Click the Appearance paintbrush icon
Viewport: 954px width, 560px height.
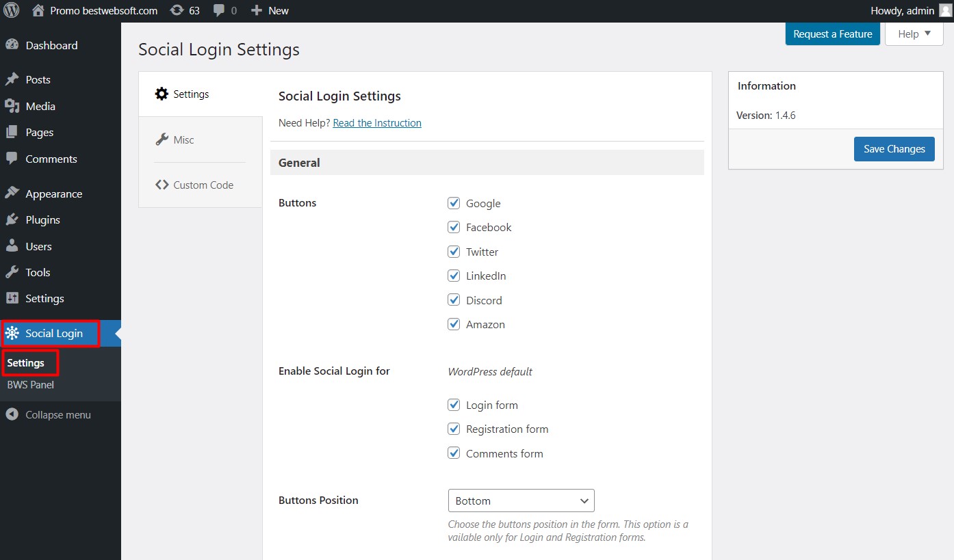coord(12,194)
